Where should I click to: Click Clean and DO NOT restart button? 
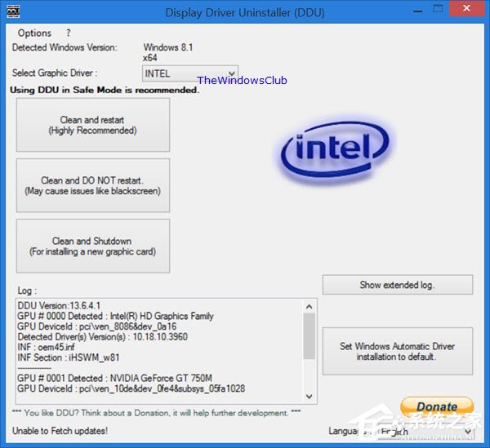[x=93, y=185]
